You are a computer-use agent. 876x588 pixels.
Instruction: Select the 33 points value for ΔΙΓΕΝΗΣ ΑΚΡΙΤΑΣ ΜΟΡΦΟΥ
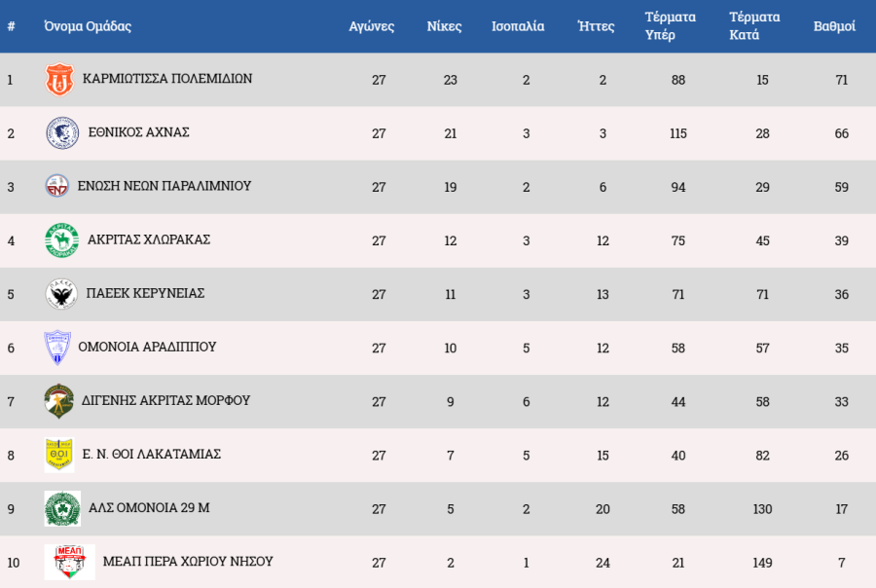[841, 402]
